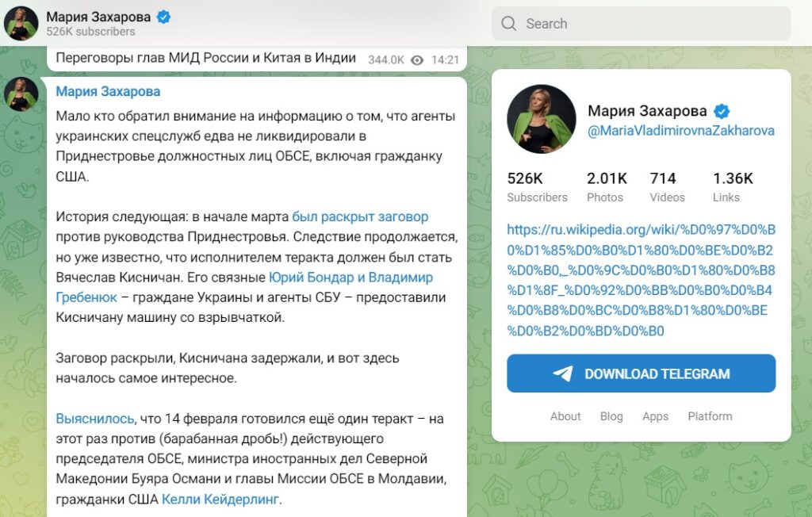
Task: Open the large profile photo in the info card
Action: tap(542, 119)
